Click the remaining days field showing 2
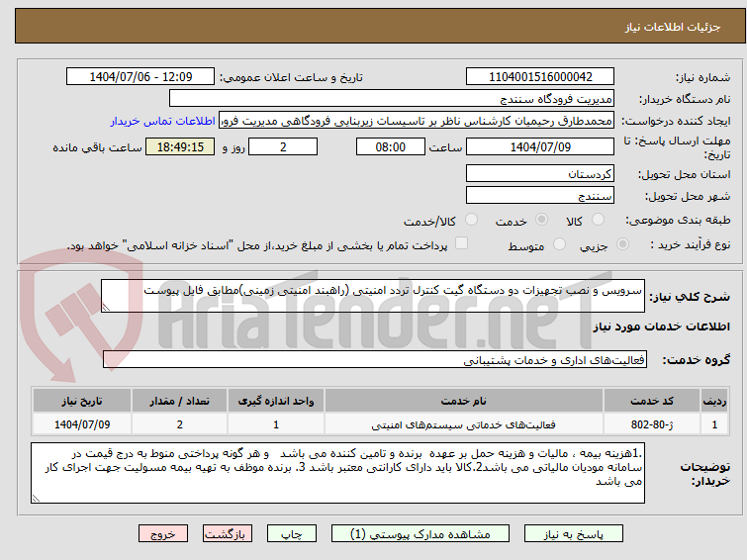This screenshot has height=560, width=747. 283,146
